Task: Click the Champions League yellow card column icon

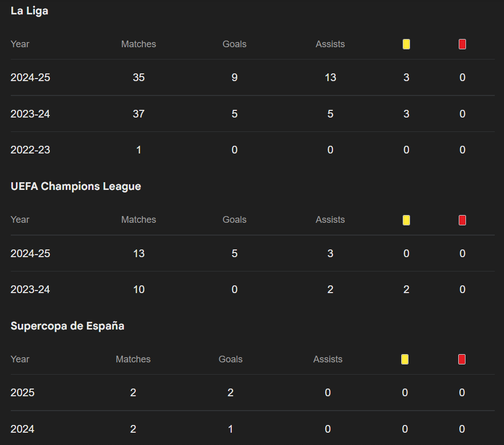Action: pos(406,220)
